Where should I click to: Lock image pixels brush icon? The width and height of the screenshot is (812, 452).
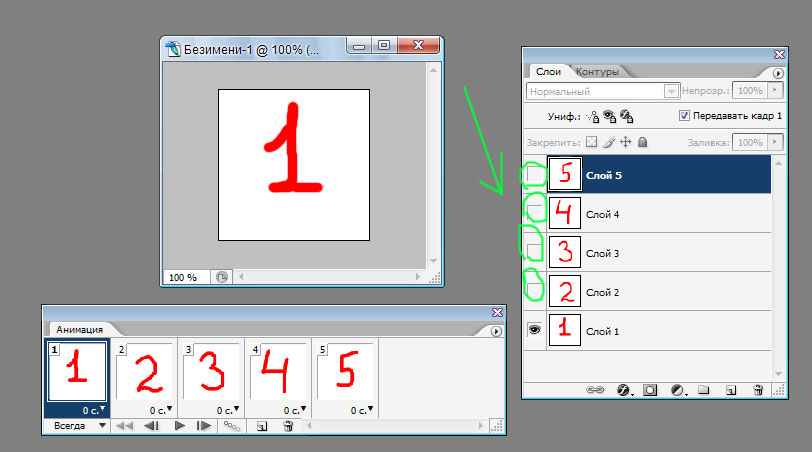[x=609, y=142]
